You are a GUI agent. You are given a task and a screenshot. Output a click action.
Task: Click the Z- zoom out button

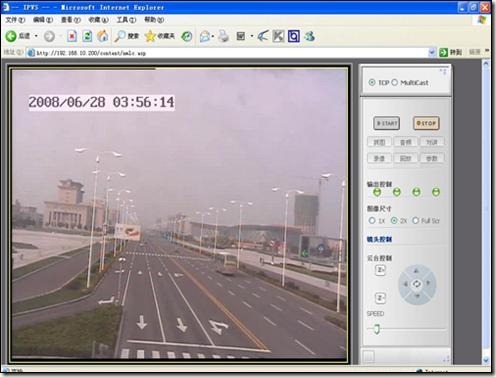[381, 298]
